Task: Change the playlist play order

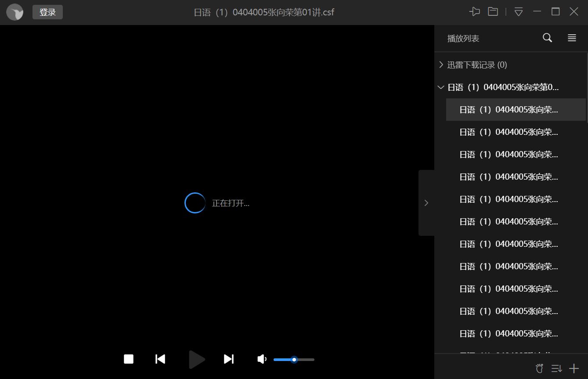Action: pyautogui.click(x=556, y=368)
